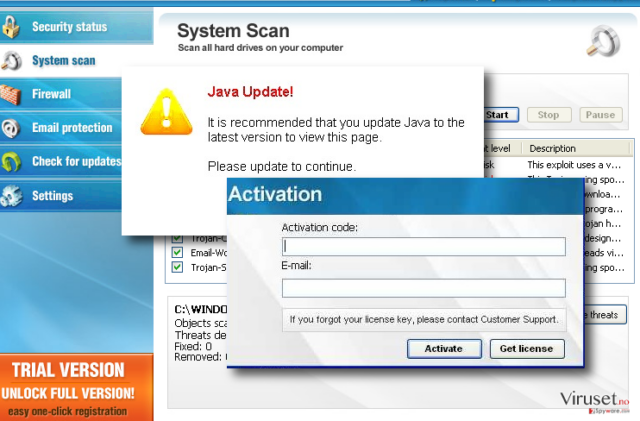Click the padlock Security status icon
The width and height of the screenshot is (640, 421).
tap(11, 27)
